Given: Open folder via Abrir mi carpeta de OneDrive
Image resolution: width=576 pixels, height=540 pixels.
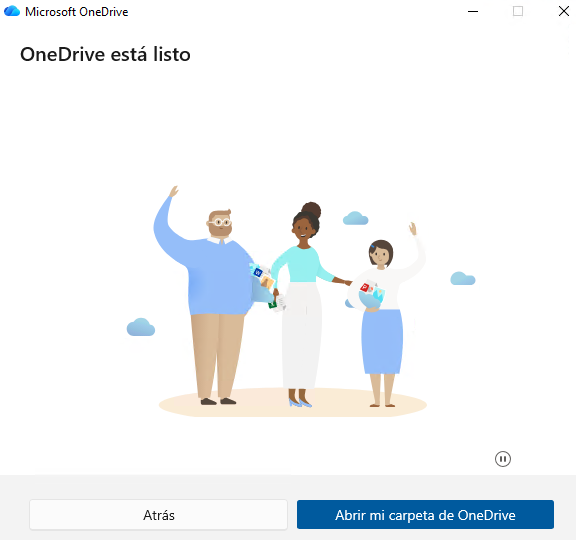Looking at the screenshot, I should [x=425, y=515].
